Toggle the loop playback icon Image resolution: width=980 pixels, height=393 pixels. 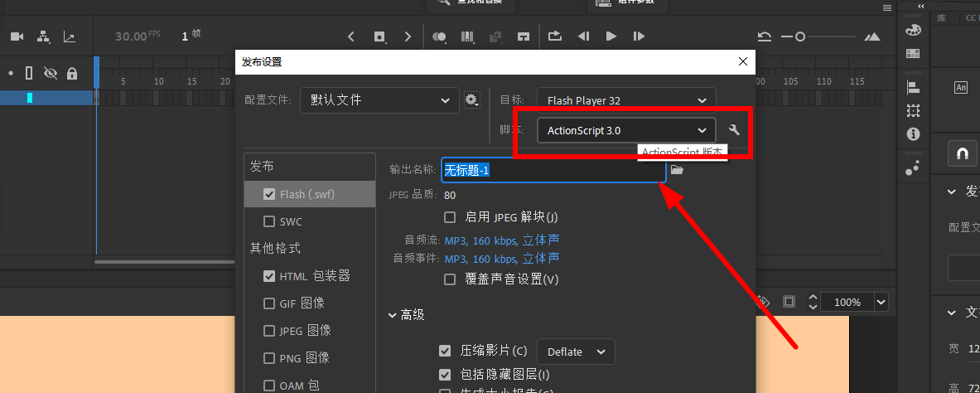coord(555,36)
